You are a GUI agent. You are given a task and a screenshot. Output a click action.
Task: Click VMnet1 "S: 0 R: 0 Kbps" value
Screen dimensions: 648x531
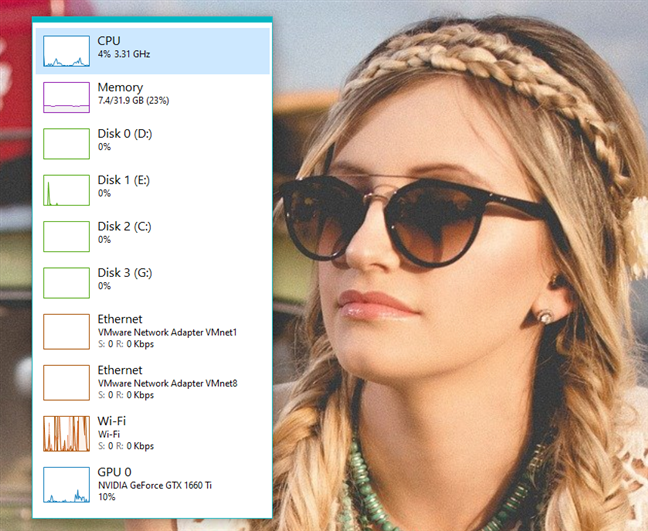[x=126, y=344]
